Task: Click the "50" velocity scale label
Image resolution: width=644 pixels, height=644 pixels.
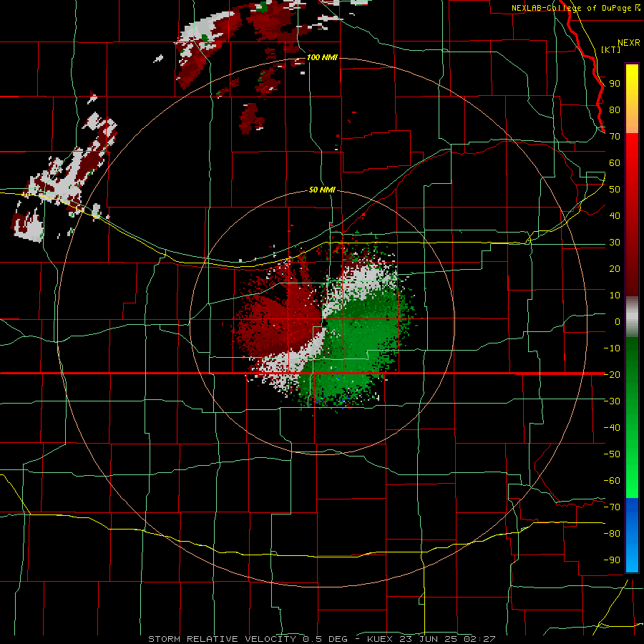Action: (x=615, y=190)
